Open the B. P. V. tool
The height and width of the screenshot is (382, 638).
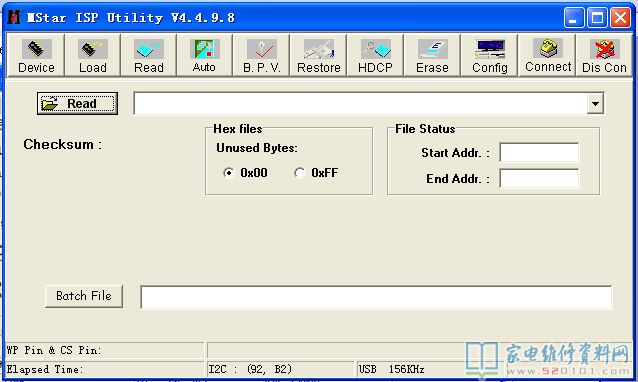point(262,55)
